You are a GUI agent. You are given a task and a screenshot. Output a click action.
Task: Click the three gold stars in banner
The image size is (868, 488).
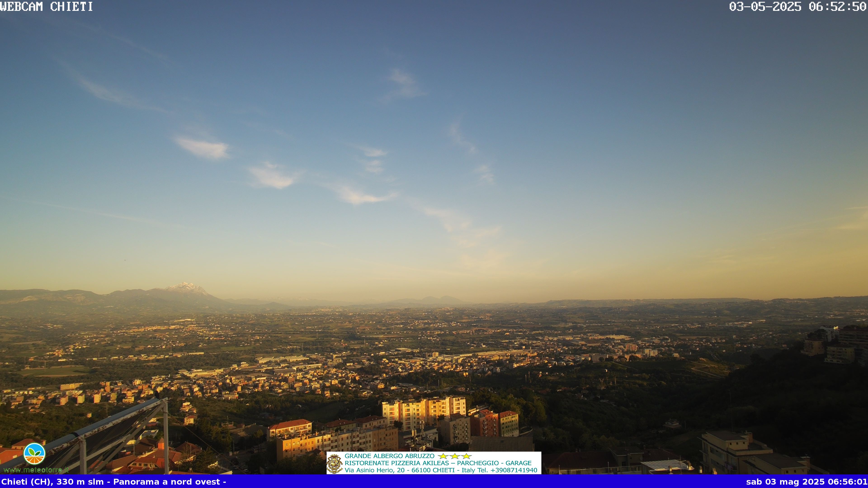tap(455, 456)
